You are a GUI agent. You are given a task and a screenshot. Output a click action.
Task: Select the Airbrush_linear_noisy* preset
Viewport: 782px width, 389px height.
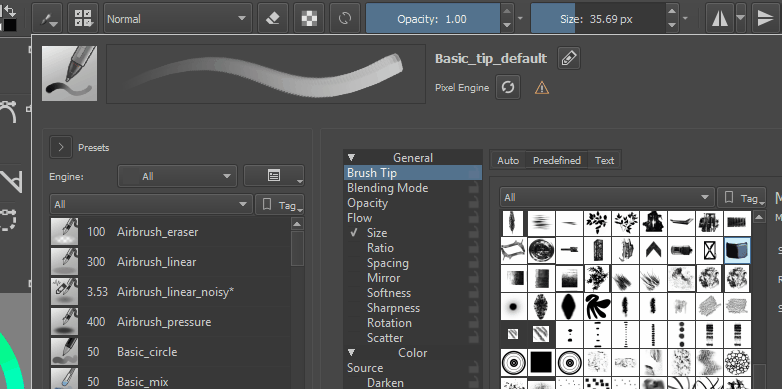(x=170, y=292)
